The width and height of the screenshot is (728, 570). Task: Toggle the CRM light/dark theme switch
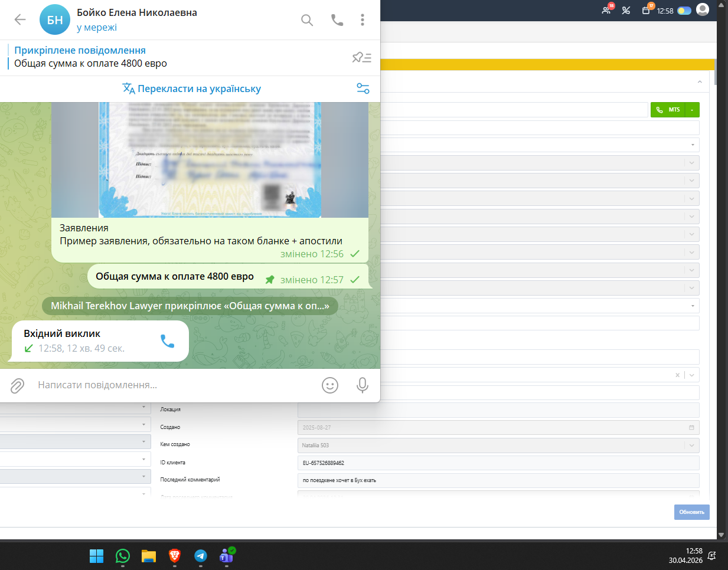click(x=684, y=11)
